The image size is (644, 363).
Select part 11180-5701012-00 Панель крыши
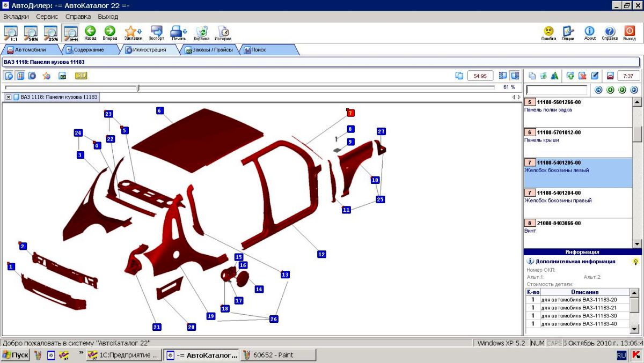(x=577, y=142)
